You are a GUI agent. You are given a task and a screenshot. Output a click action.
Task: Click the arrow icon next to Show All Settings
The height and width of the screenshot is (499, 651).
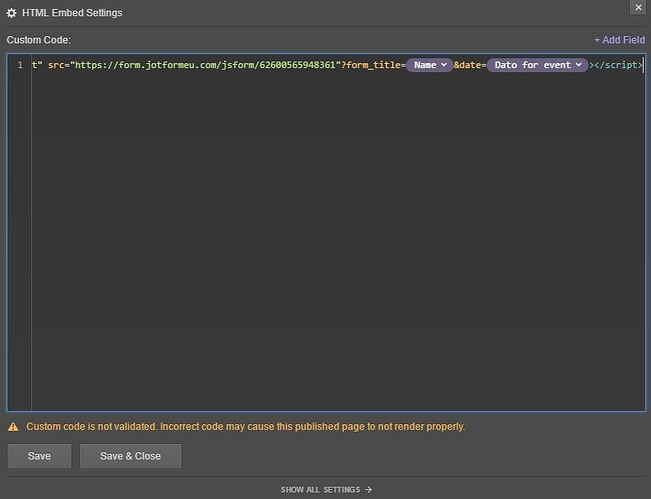click(368, 490)
